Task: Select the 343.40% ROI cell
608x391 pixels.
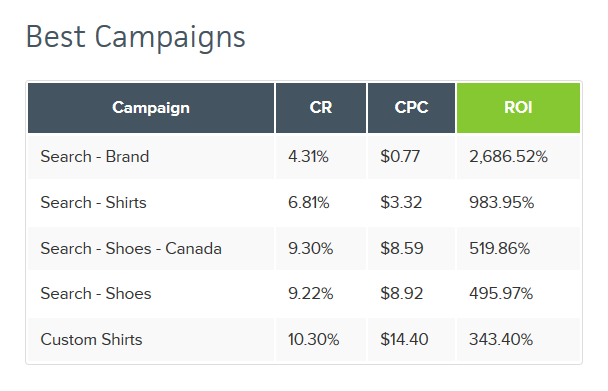Action: pos(518,339)
